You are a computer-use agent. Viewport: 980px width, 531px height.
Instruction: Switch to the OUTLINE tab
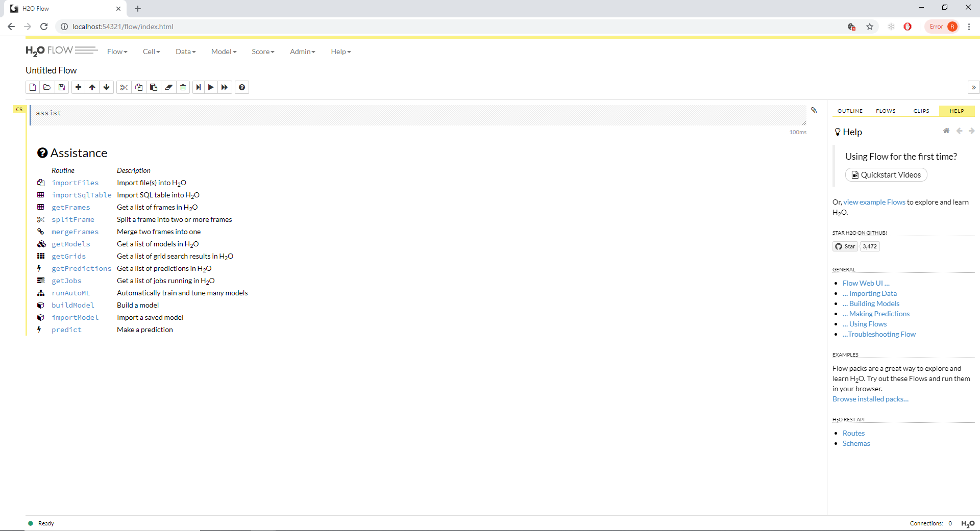[850, 111]
